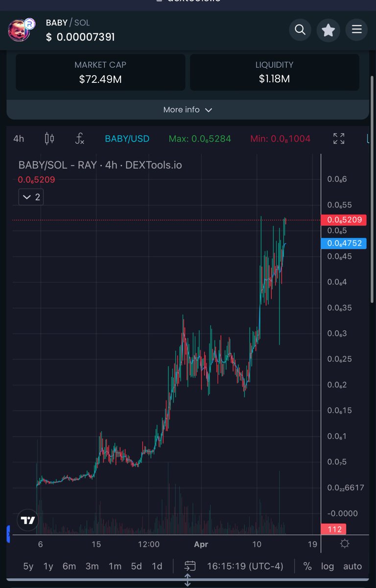The width and height of the screenshot is (376, 588).
Task: Select the 3m time range
Action: pyautogui.click(x=92, y=566)
